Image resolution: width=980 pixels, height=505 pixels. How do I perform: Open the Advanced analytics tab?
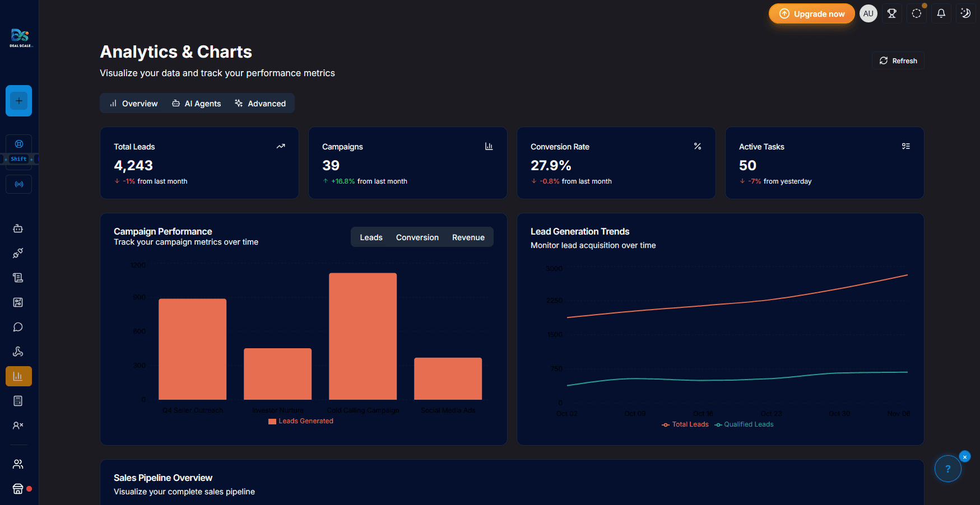(x=261, y=103)
